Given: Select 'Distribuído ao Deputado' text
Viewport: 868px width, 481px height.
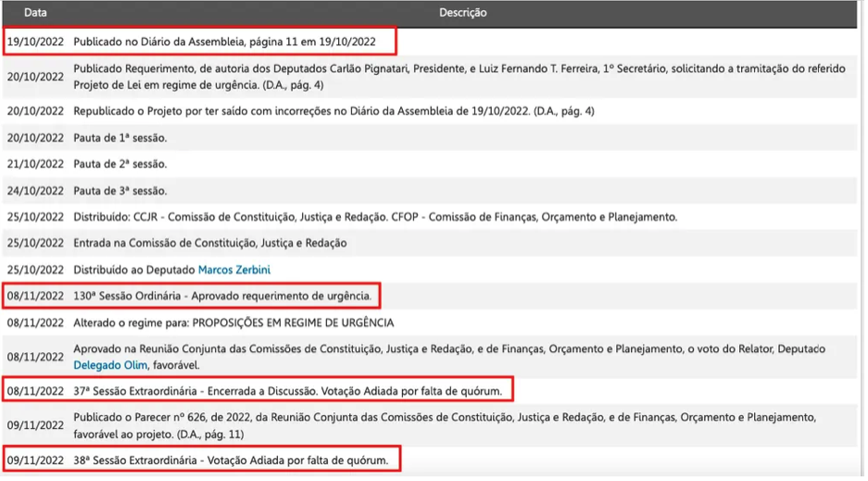Looking at the screenshot, I should pos(134,270).
